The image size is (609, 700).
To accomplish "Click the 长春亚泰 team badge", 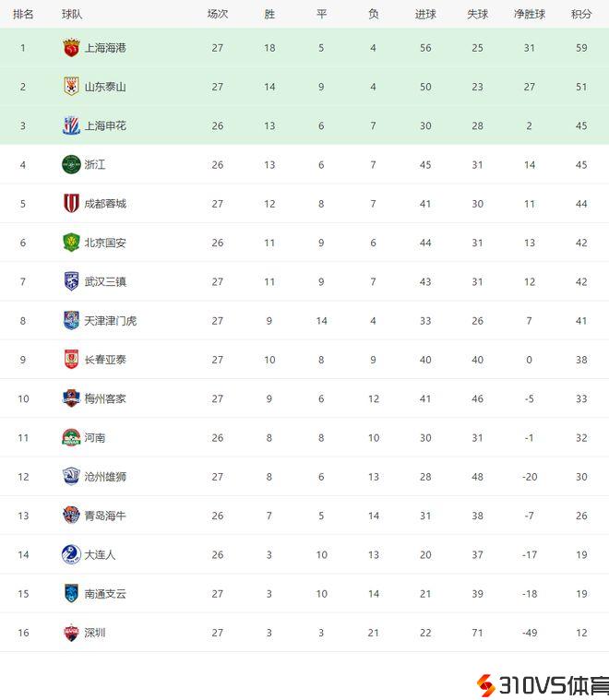I will (71, 359).
